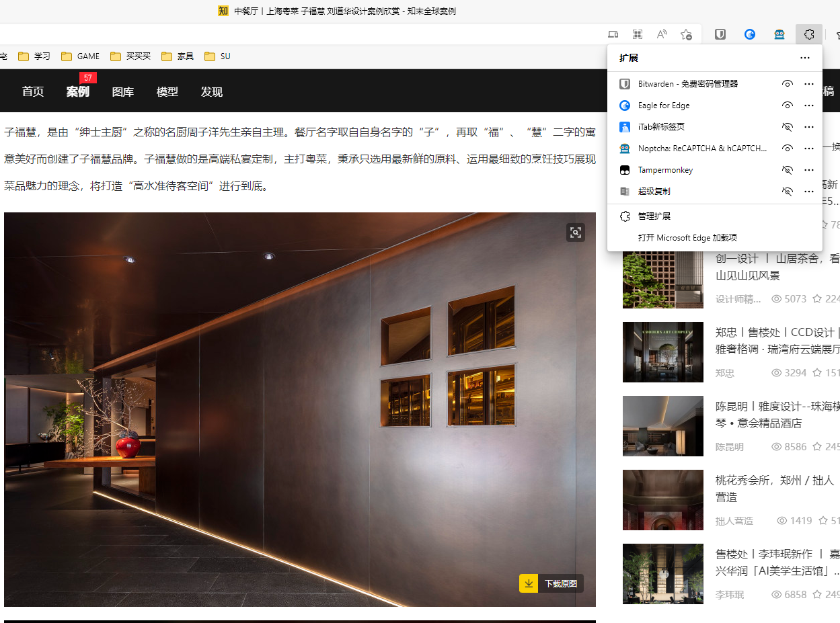Click the 李玮珉新作 article thumbnail

tap(663, 574)
